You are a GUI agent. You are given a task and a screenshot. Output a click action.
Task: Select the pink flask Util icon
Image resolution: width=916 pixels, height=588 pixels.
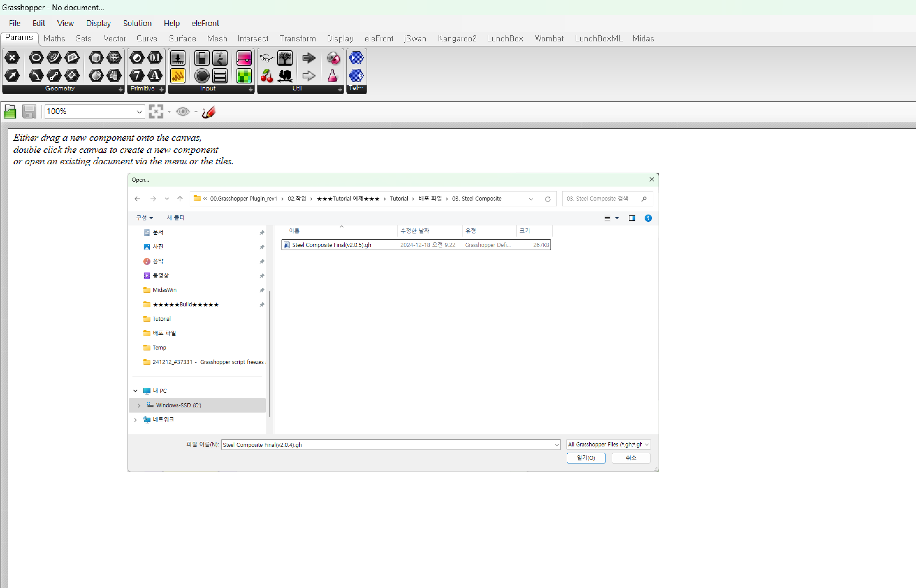pyautogui.click(x=333, y=75)
